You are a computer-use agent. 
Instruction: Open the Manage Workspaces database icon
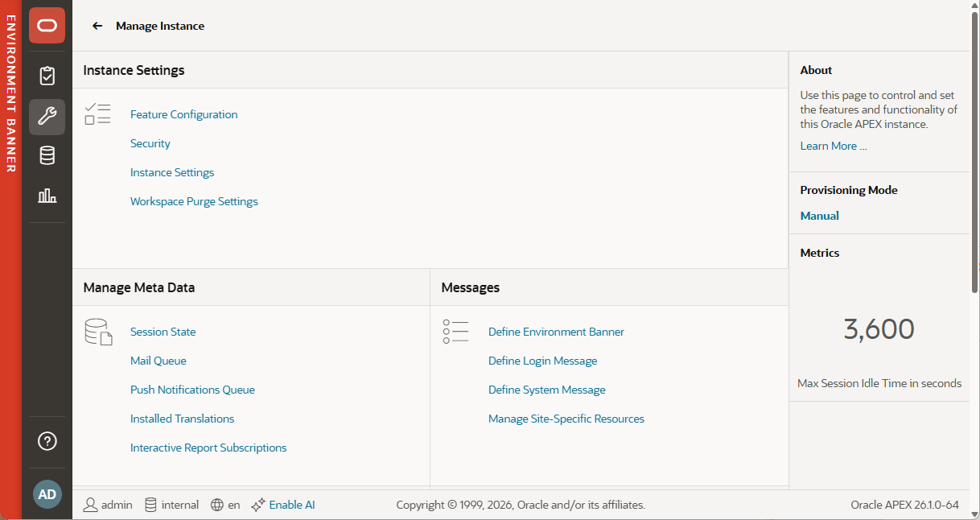point(47,156)
